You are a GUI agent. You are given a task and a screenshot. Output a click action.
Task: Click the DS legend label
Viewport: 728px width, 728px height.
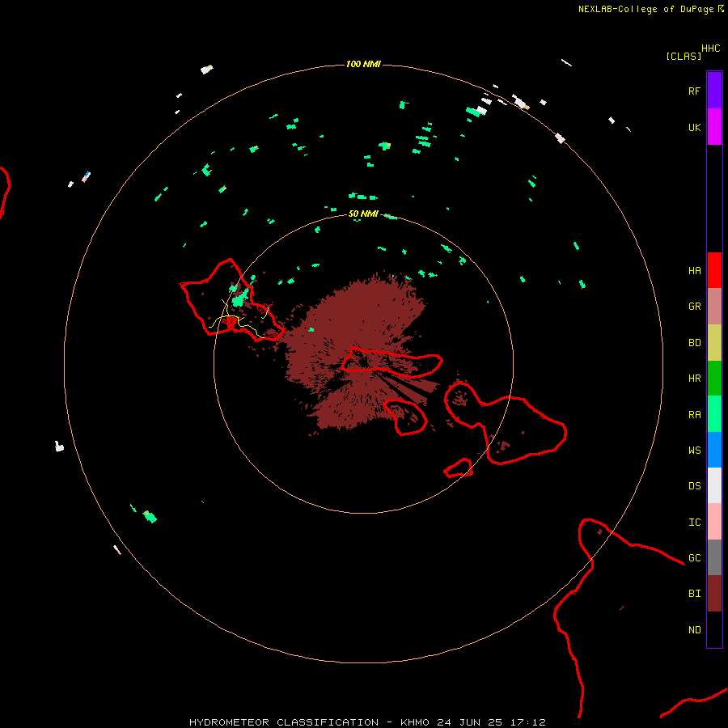click(x=694, y=486)
